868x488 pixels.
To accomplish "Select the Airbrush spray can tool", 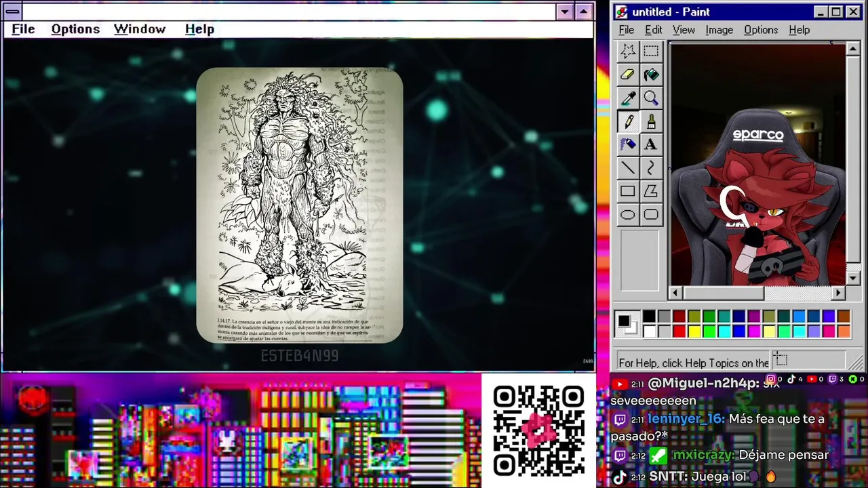I will click(628, 144).
